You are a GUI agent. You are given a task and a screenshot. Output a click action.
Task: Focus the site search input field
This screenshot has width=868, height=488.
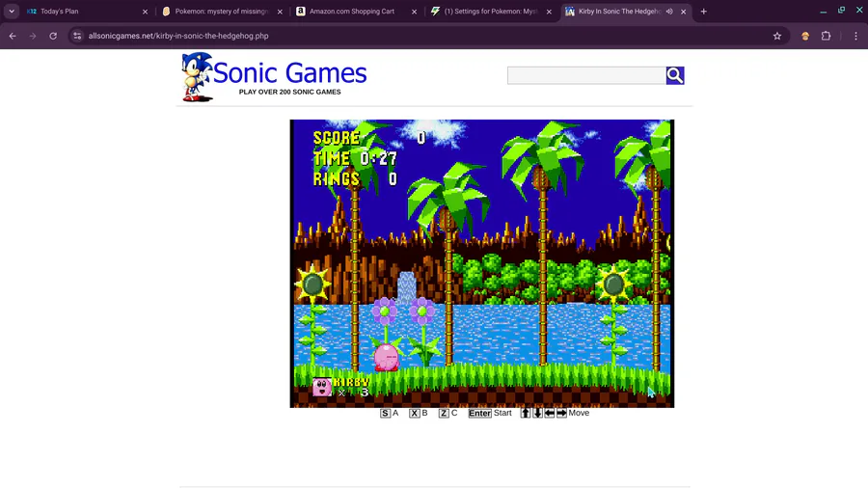pyautogui.click(x=586, y=75)
